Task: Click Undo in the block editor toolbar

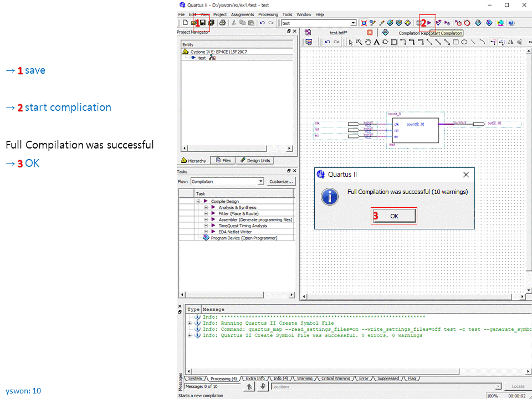Action: (327, 42)
